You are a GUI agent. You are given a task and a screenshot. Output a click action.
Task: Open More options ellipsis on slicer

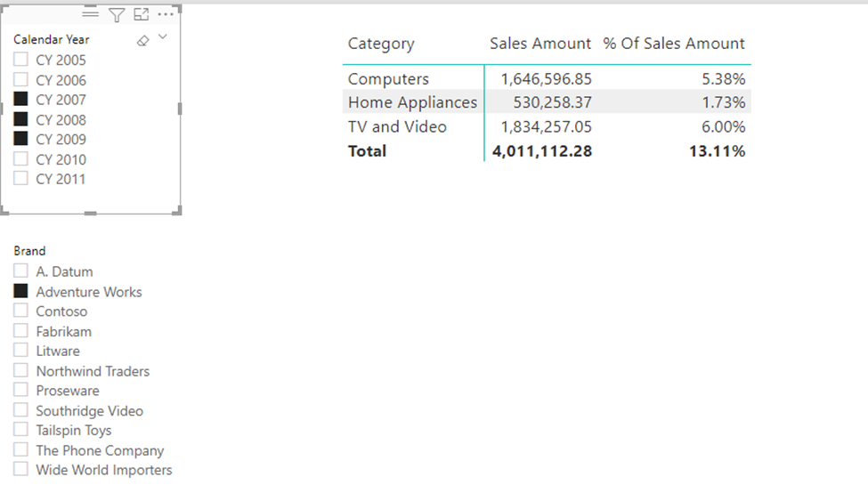pyautogui.click(x=166, y=14)
